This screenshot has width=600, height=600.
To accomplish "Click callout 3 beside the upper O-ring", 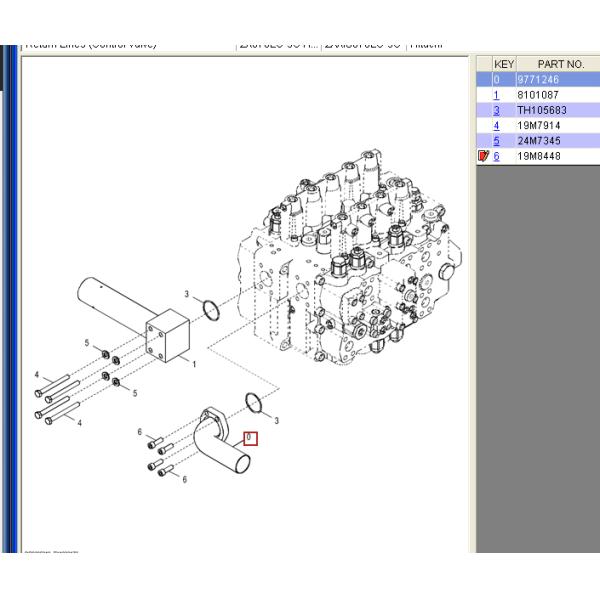I will (186, 294).
